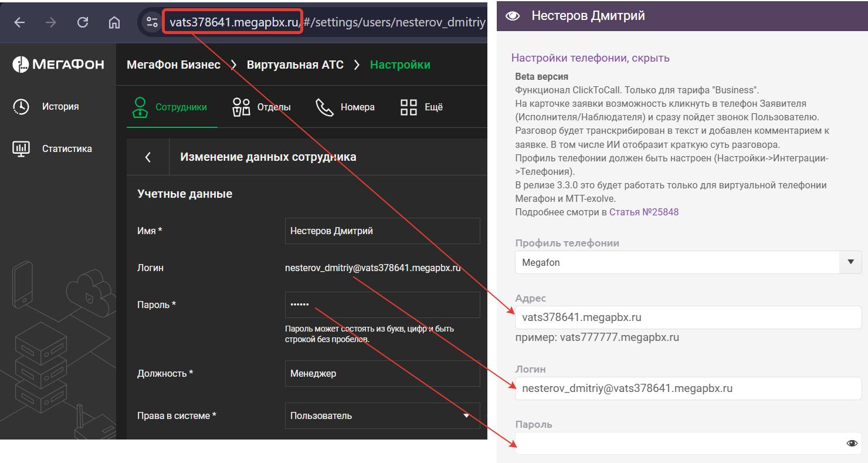The height and width of the screenshot is (463, 868).
Task: Open the Статистика chart icon in sidebar
Action: (21, 148)
